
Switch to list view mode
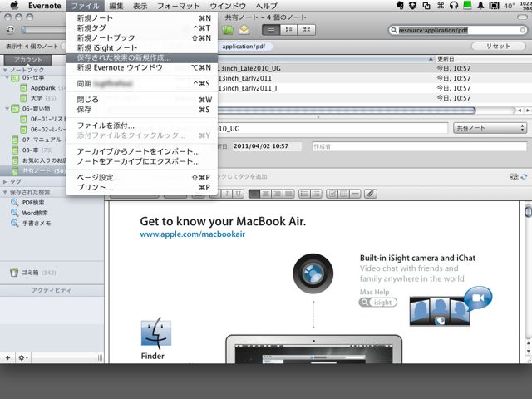pos(271,30)
